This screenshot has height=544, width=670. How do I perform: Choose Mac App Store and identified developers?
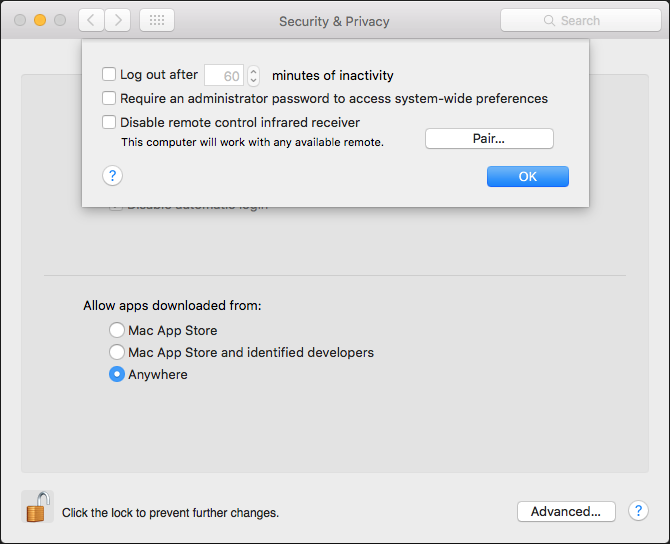117,353
